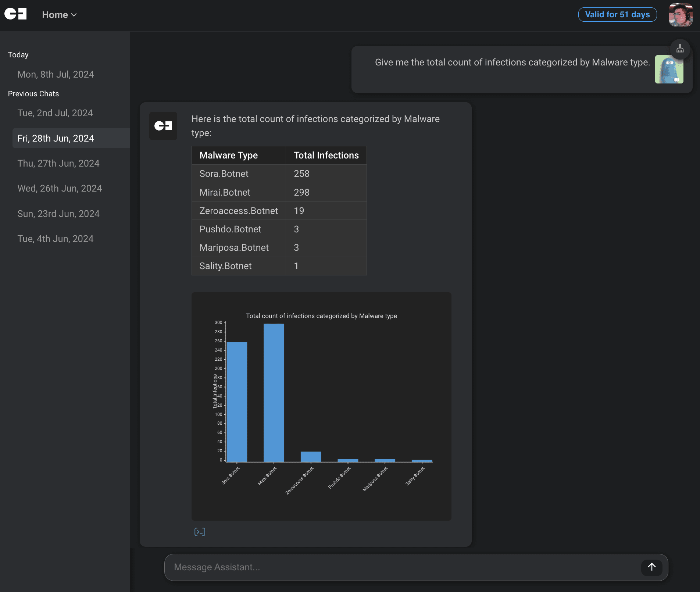Select the Sora.Botnet table cell
Viewport: 700px width, 592px height.
coord(239,174)
